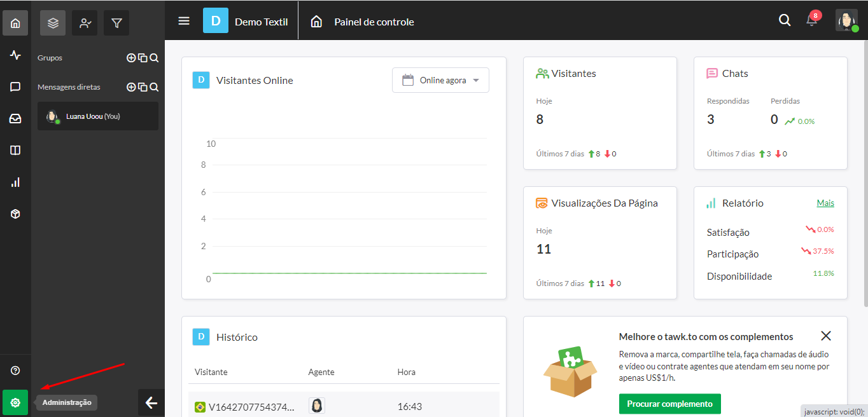The width and height of the screenshot is (868, 417).
Task: Click the blue D property badge in header
Action: pyautogui.click(x=216, y=20)
